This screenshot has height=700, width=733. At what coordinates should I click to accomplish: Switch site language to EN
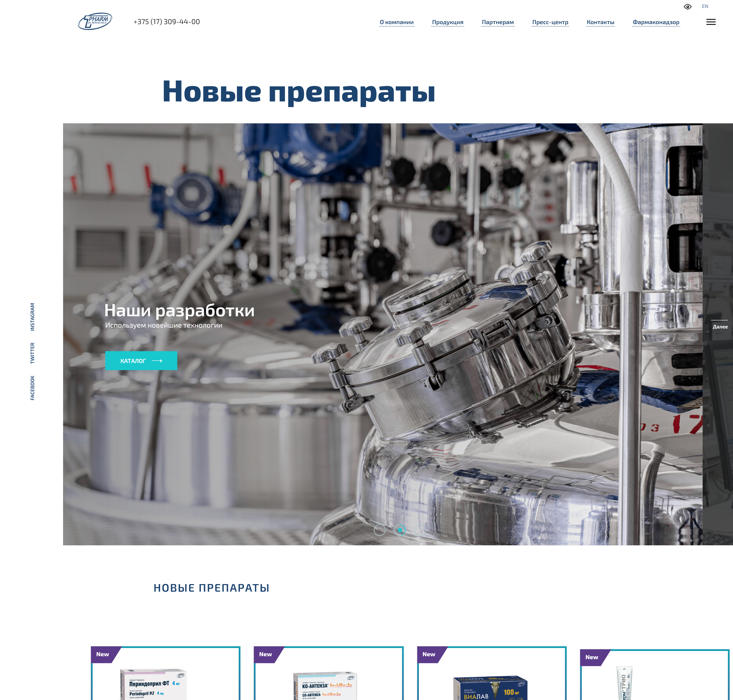click(x=705, y=6)
